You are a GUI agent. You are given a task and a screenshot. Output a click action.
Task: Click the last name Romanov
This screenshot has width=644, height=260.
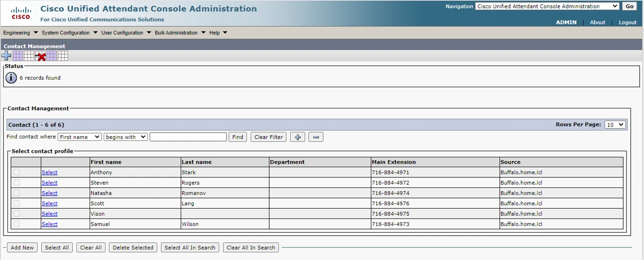pyautogui.click(x=193, y=193)
